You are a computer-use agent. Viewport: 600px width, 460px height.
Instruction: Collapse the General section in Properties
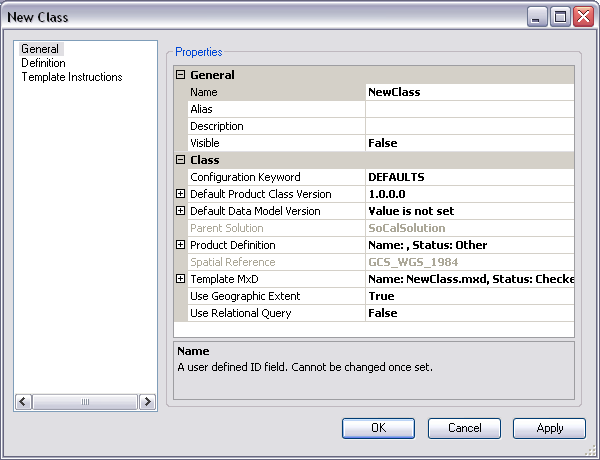[x=181, y=75]
